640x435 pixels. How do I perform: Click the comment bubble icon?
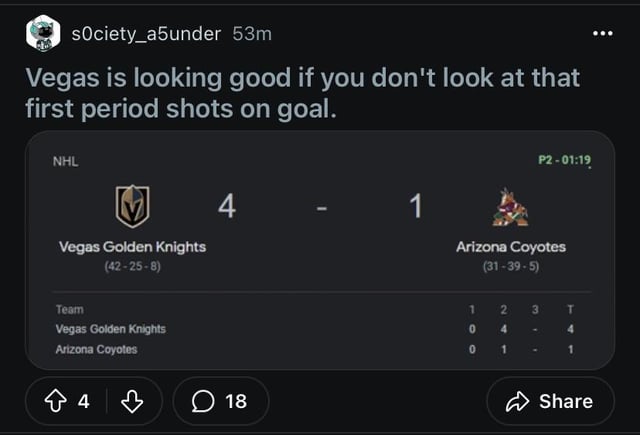coord(203,401)
